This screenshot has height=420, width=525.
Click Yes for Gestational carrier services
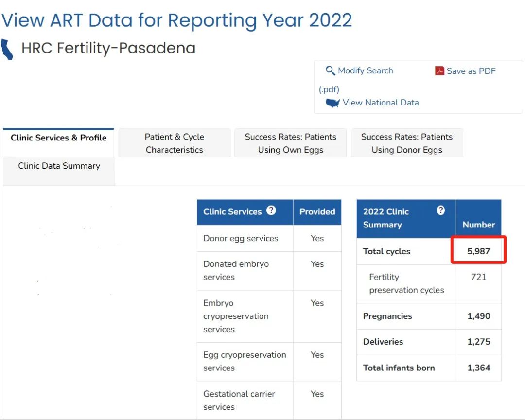(x=317, y=394)
